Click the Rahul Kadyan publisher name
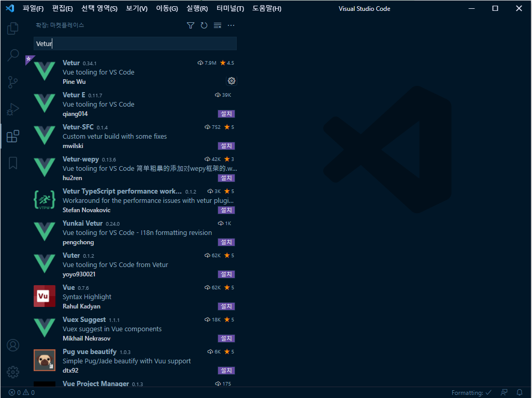 [81, 306]
